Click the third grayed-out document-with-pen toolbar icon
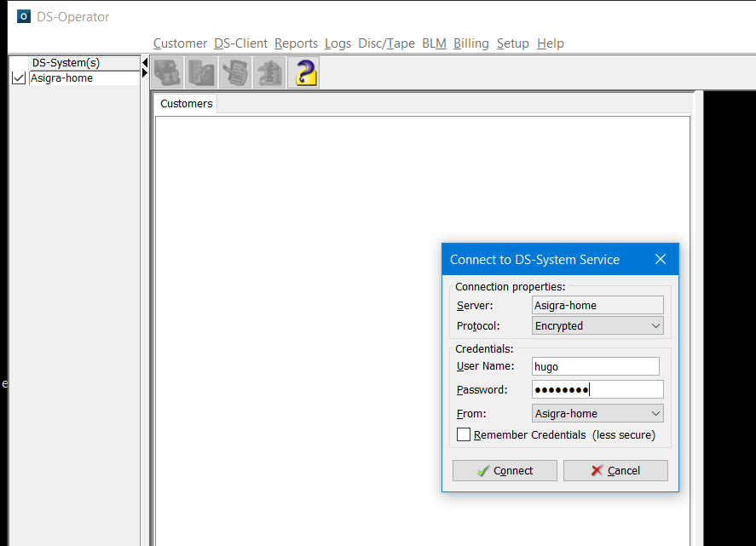Image resolution: width=756 pixels, height=546 pixels. pyautogui.click(x=235, y=72)
